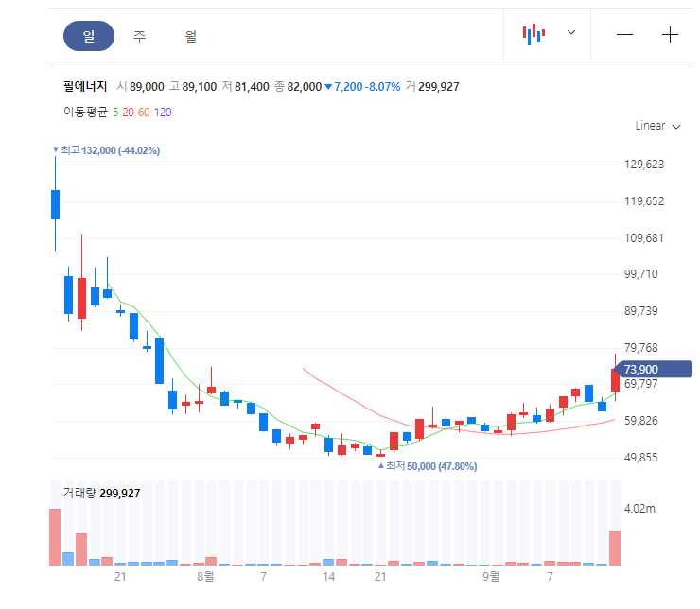The width and height of the screenshot is (700, 609).
Task: Toggle the 5-day moving average
Action: pyautogui.click(x=115, y=112)
